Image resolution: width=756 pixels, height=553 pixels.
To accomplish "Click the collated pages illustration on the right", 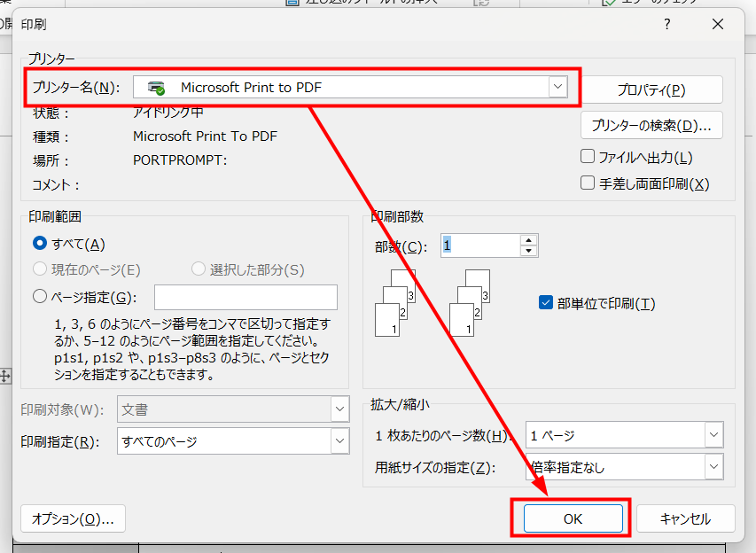I will [470, 303].
